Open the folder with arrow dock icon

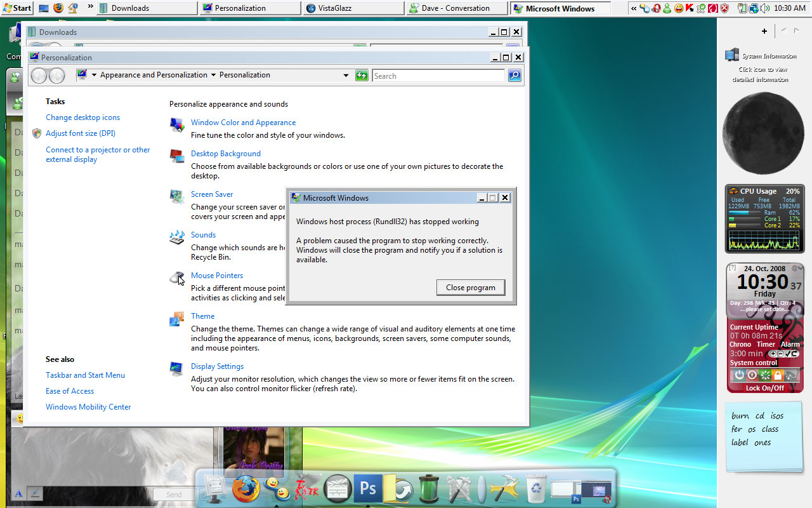click(x=398, y=489)
